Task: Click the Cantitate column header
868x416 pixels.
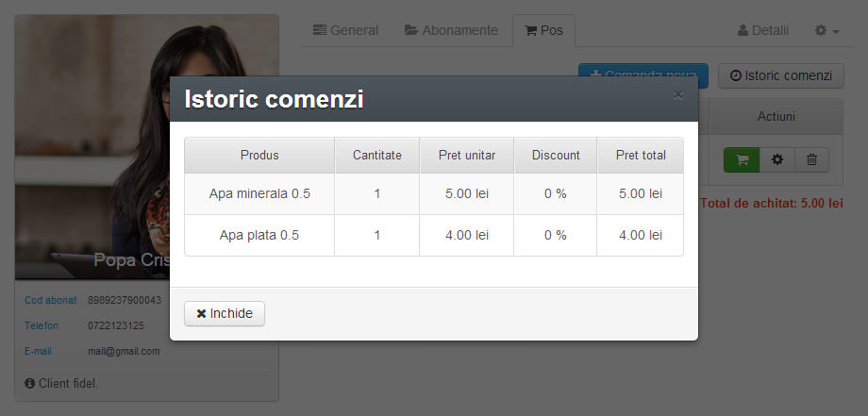Action: [377, 156]
